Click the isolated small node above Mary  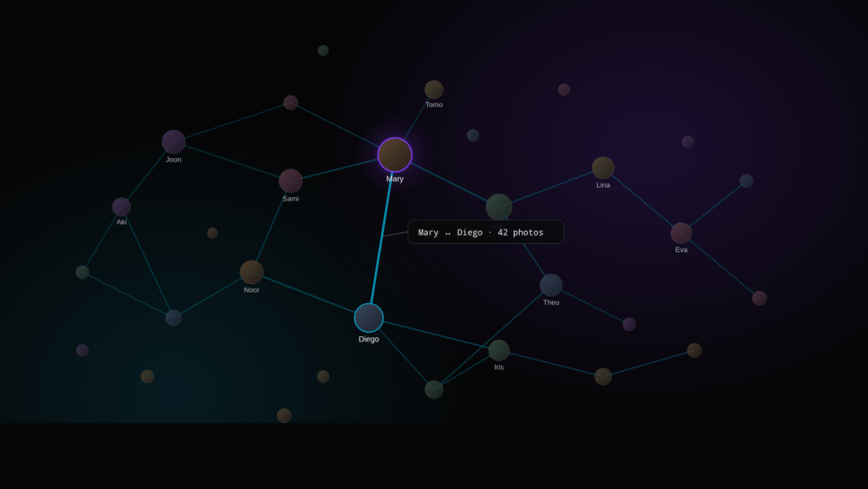pyautogui.click(x=323, y=50)
